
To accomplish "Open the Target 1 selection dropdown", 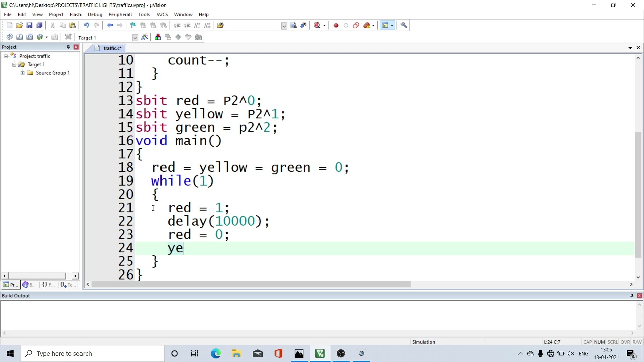I will [x=135, y=38].
